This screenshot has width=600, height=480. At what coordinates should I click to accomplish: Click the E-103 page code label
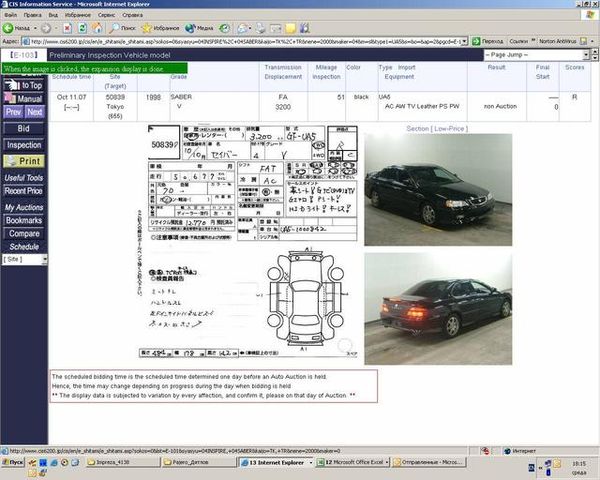[x=24, y=55]
